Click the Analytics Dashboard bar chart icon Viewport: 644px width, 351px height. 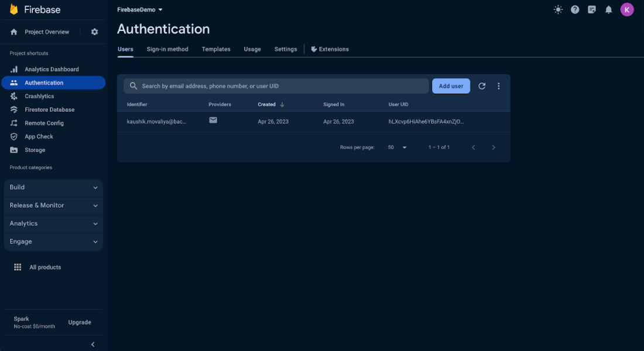point(14,70)
